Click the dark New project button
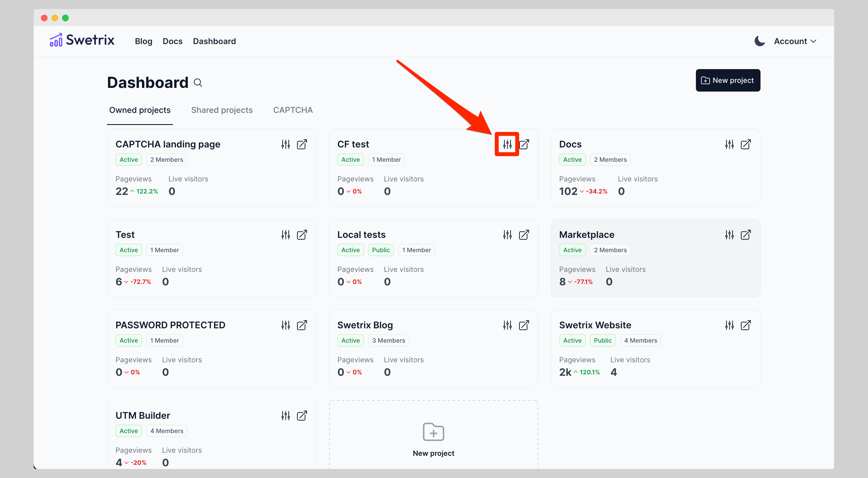Viewport: 868px width, 478px height. pyautogui.click(x=727, y=80)
